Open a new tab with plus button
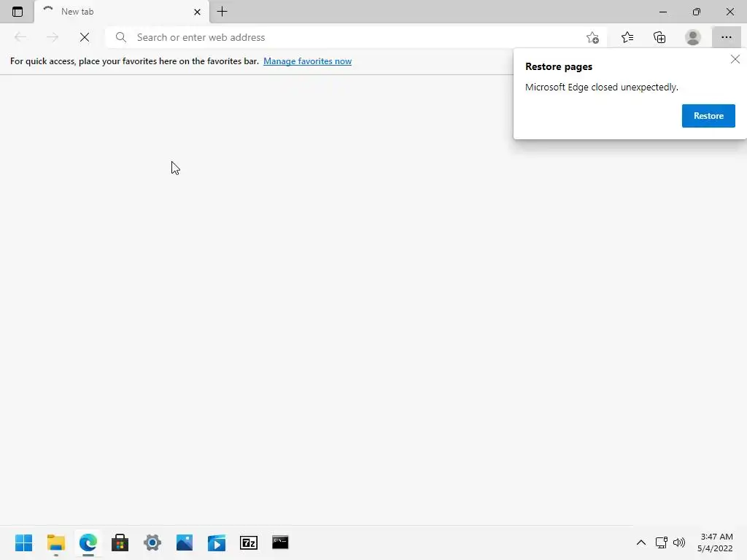This screenshot has width=747, height=560. 222,12
